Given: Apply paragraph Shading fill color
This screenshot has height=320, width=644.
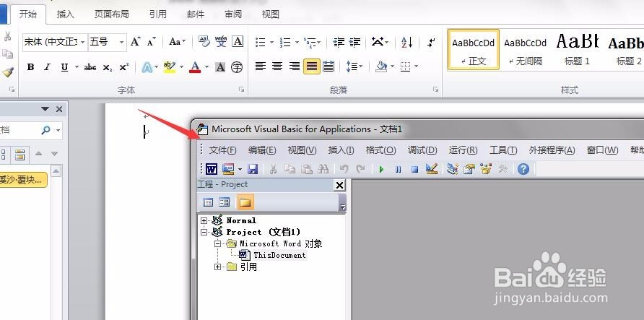Looking at the screenshot, I should coord(381,66).
